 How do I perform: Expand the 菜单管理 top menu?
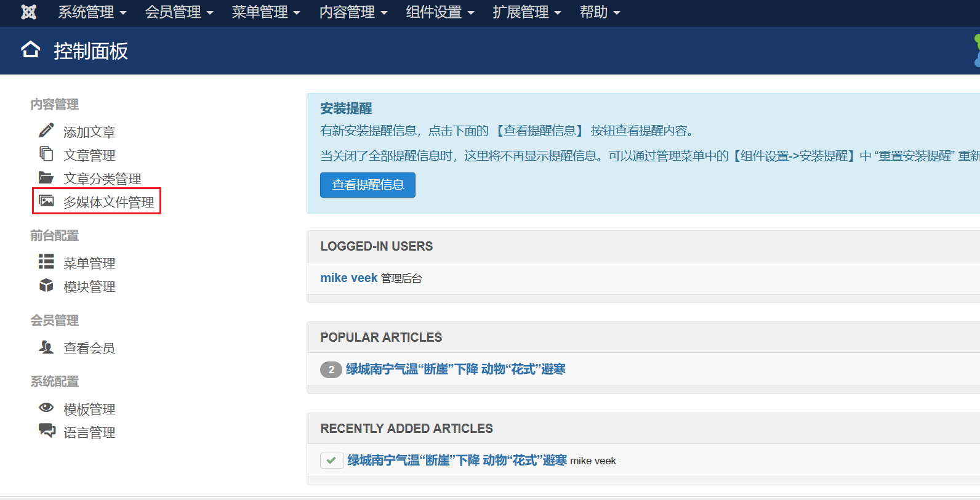tap(266, 12)
